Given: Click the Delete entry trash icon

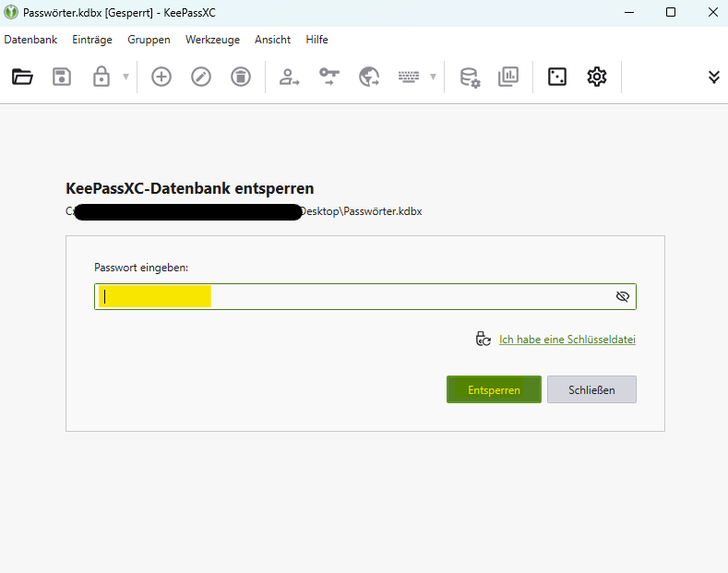Looking at the screenshot, I should coord(240,77).
